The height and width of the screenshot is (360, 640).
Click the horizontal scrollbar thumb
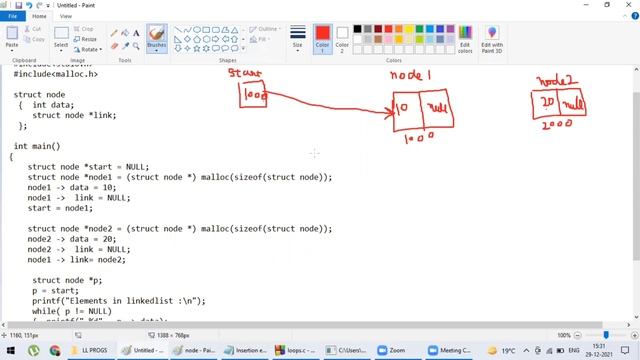pyautogui.click(x=305, y=325)
